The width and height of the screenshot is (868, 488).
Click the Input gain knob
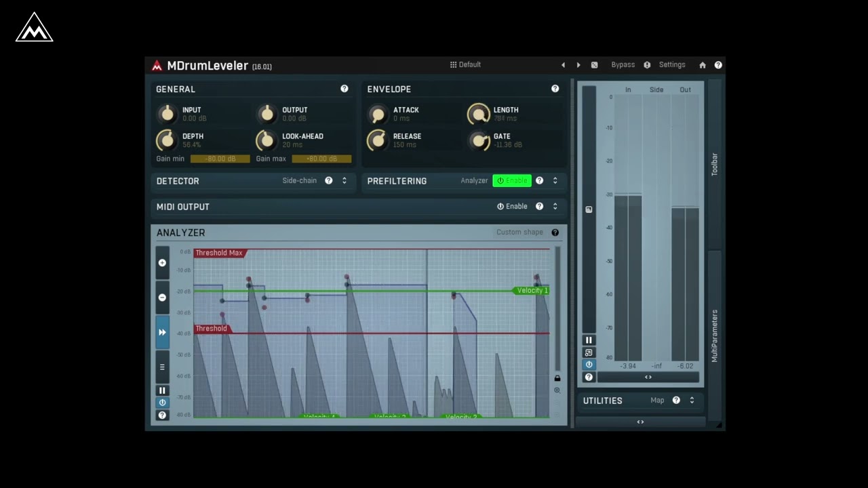167,114
